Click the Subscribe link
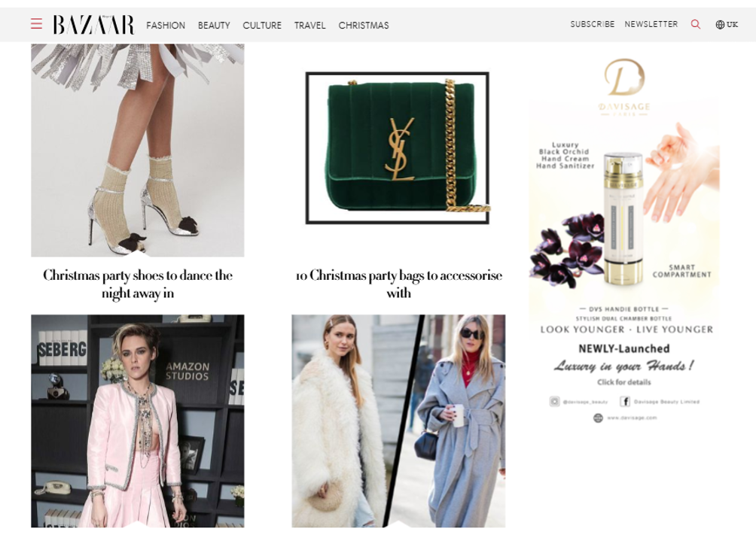 click(x=592, y=24)
